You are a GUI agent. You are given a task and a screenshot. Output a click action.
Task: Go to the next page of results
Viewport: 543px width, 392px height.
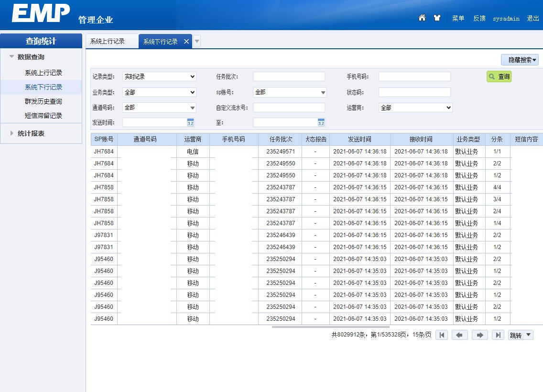[x=479, y=335]
